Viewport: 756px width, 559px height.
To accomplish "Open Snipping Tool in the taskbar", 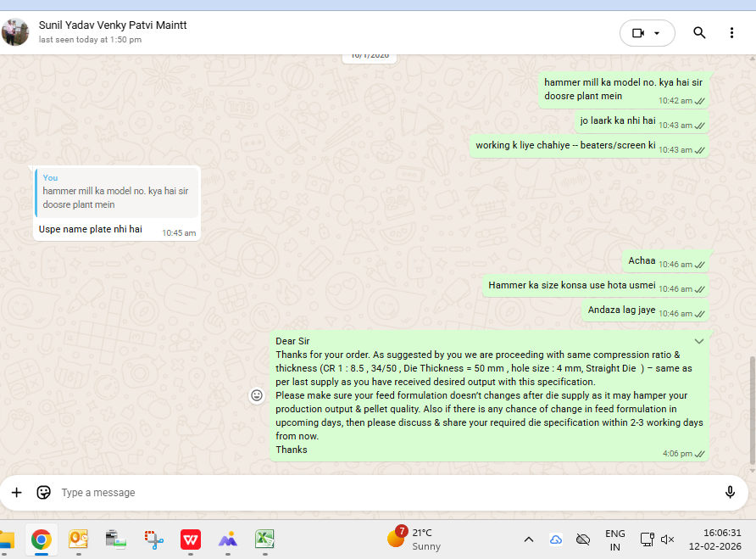I will click(153, 539).
